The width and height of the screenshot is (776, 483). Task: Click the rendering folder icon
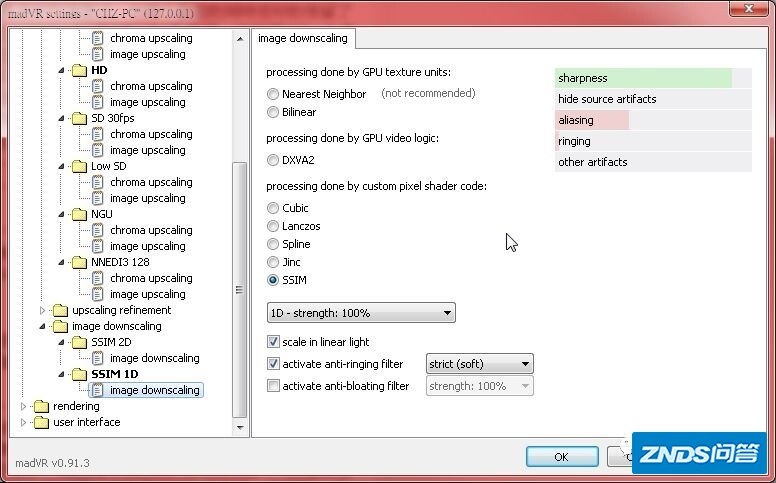[x=42, y=406]
